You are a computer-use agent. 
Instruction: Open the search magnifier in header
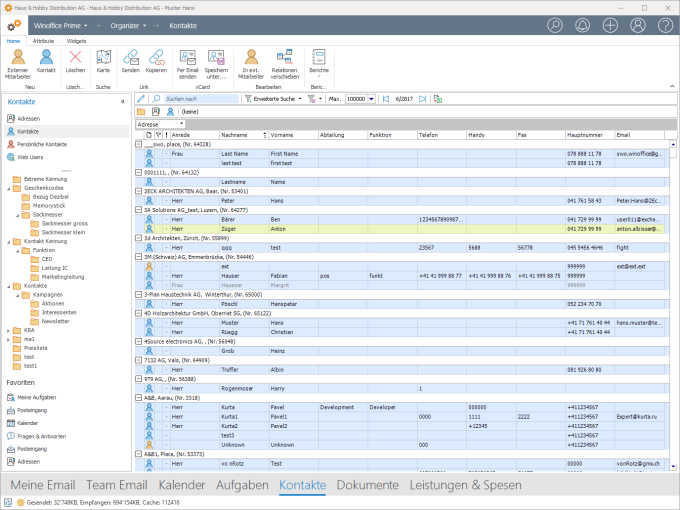click(x=555, y=25)
